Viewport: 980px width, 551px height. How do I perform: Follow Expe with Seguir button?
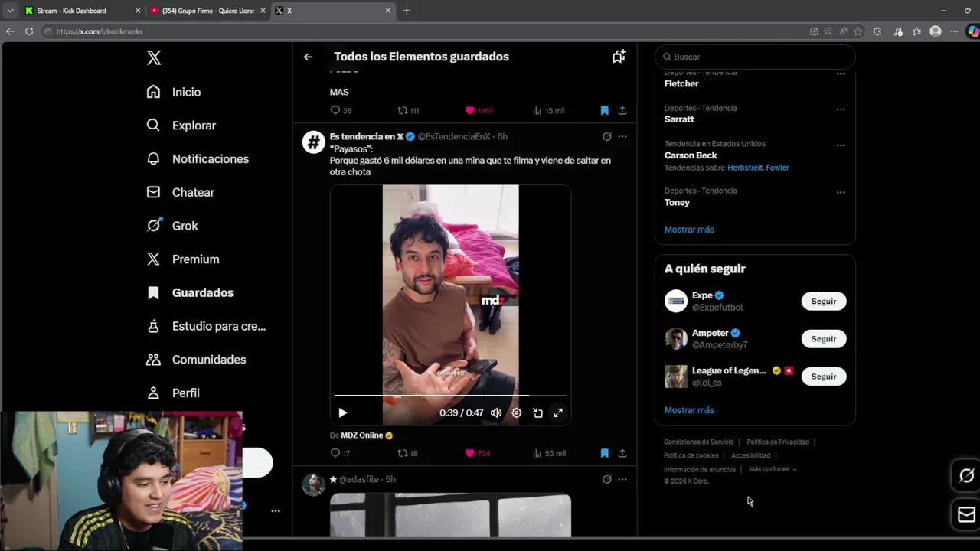pyautogui.click(x=824, y=301)
